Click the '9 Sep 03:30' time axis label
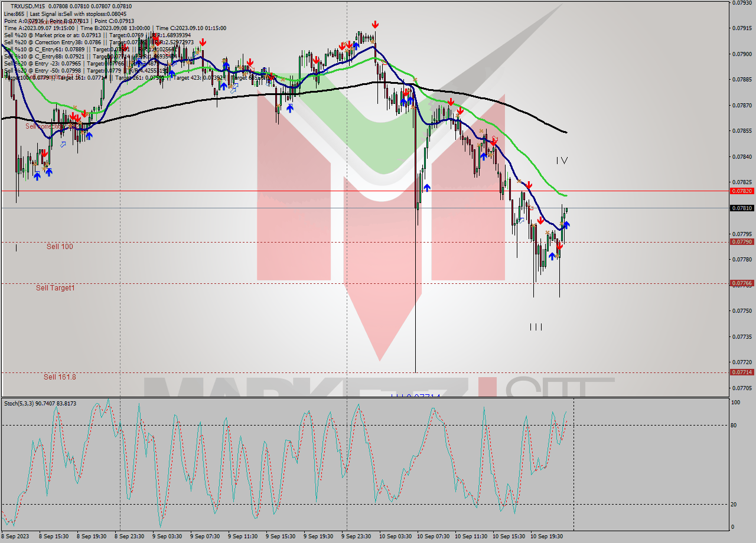 167,537
